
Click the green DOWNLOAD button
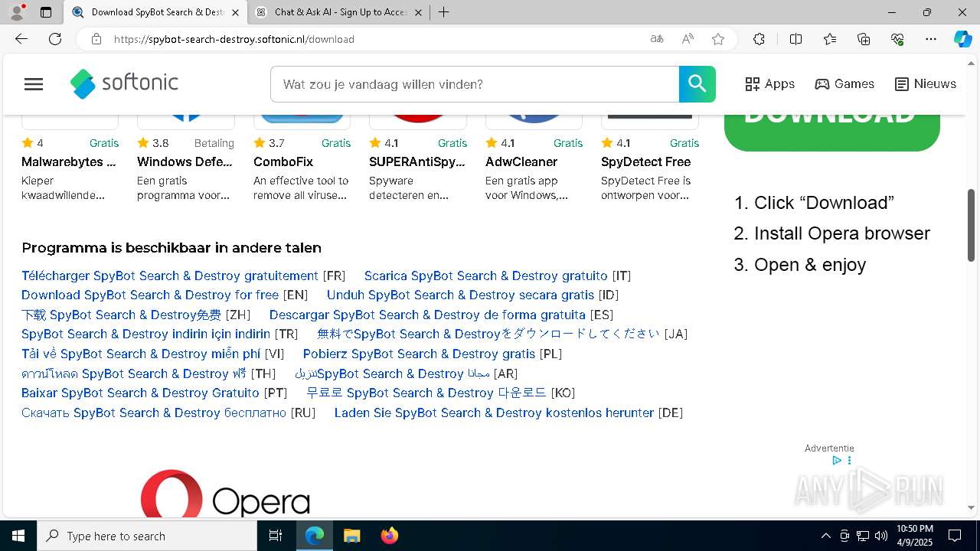tap(831, 132)
